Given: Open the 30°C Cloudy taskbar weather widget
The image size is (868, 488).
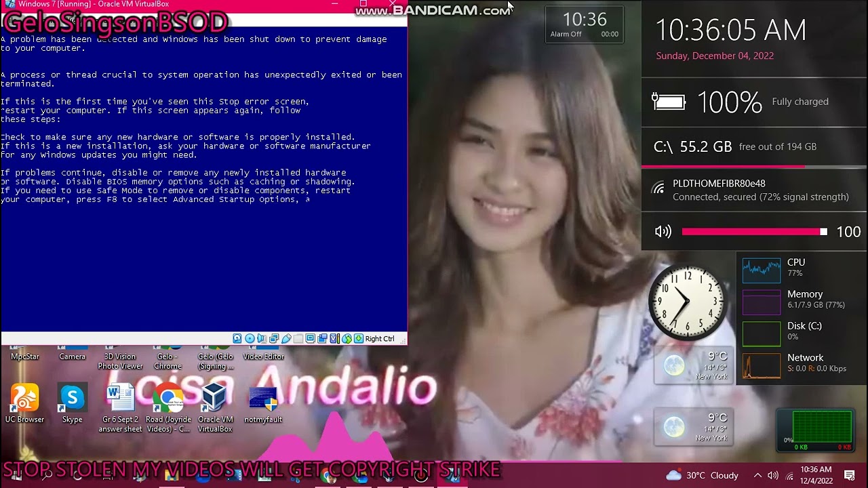Looking at the screenshot, I should [x=702, y=475].
